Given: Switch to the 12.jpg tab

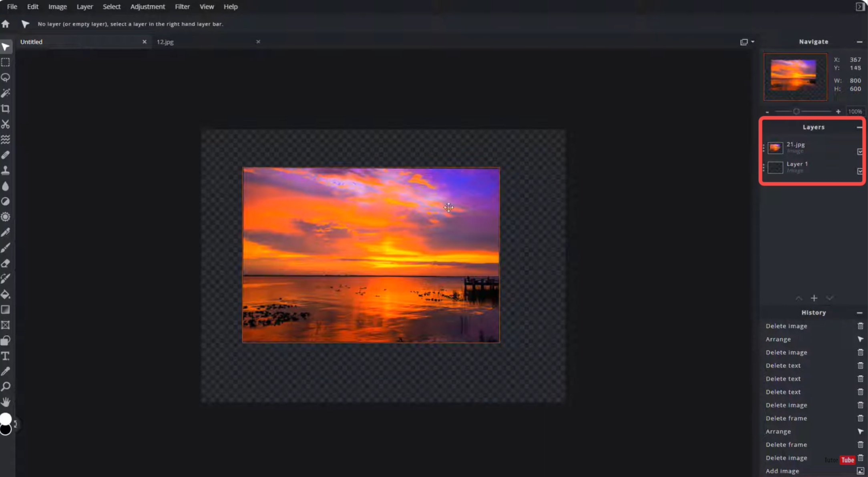Looking at the screenshot, I should click(165, 41).
